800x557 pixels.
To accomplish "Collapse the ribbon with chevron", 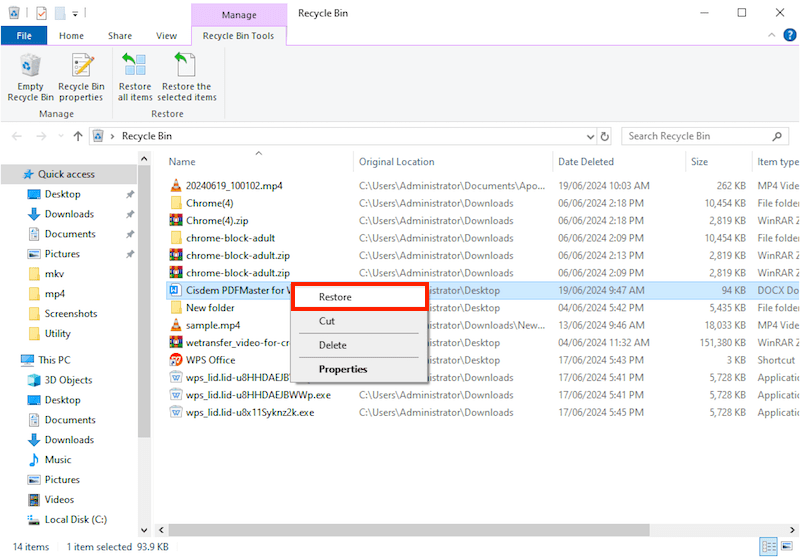I will [771, 35].
